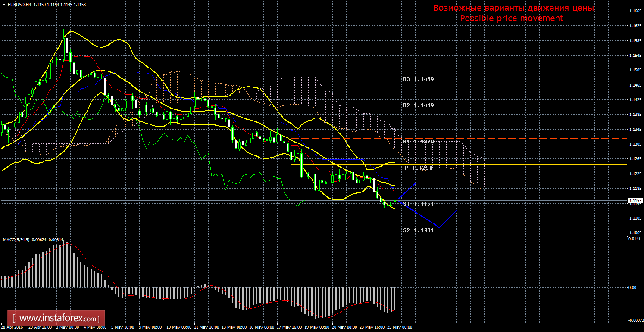Click the 1.1265 price scale value
Viewport: 644px width, 332px height.
pyautogui.click(x=635, y=159)
